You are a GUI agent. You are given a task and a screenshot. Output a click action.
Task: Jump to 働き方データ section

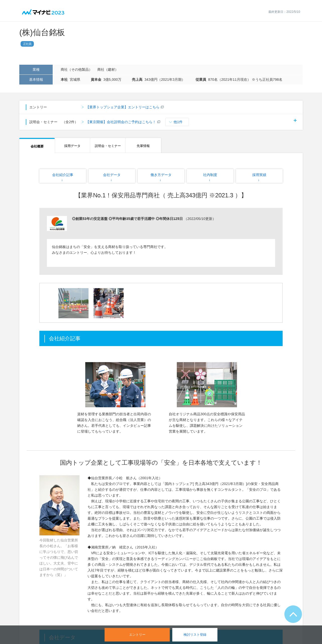point(161,176)
